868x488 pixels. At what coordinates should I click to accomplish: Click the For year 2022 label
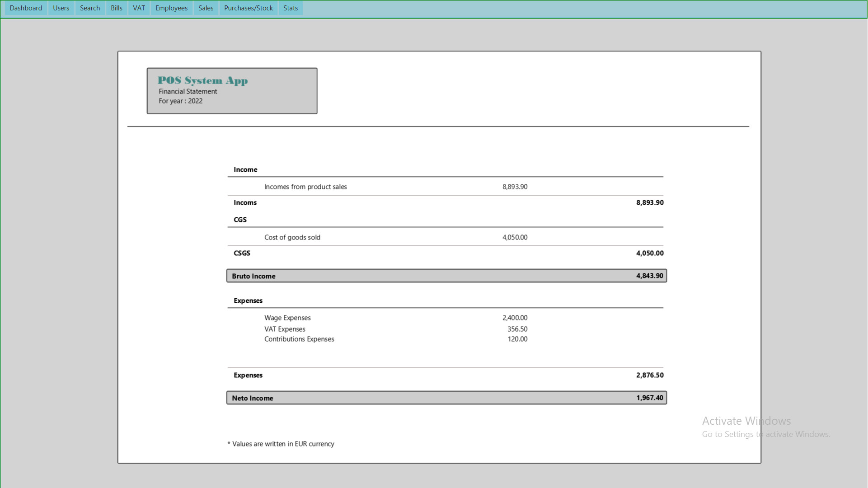[180, 101]
